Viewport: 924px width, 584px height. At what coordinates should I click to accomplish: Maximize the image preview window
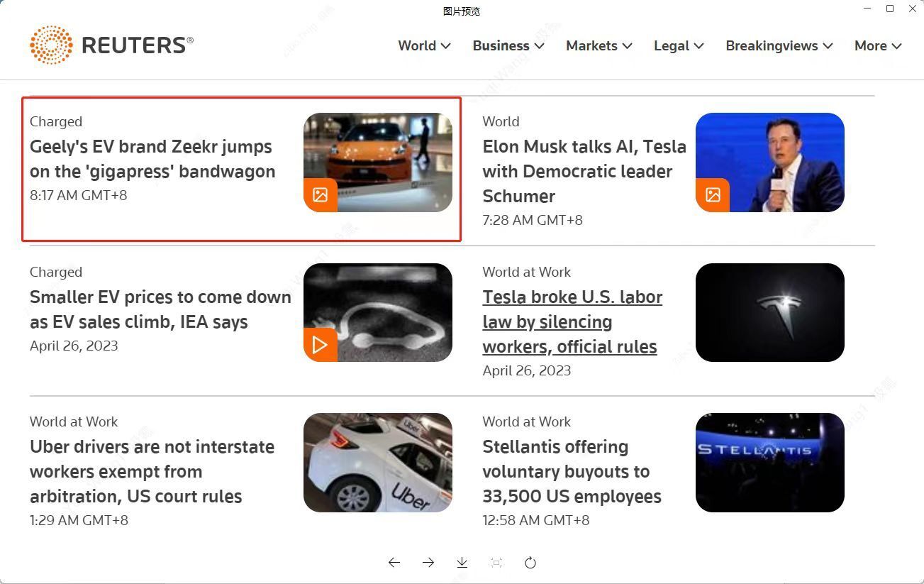890,9
